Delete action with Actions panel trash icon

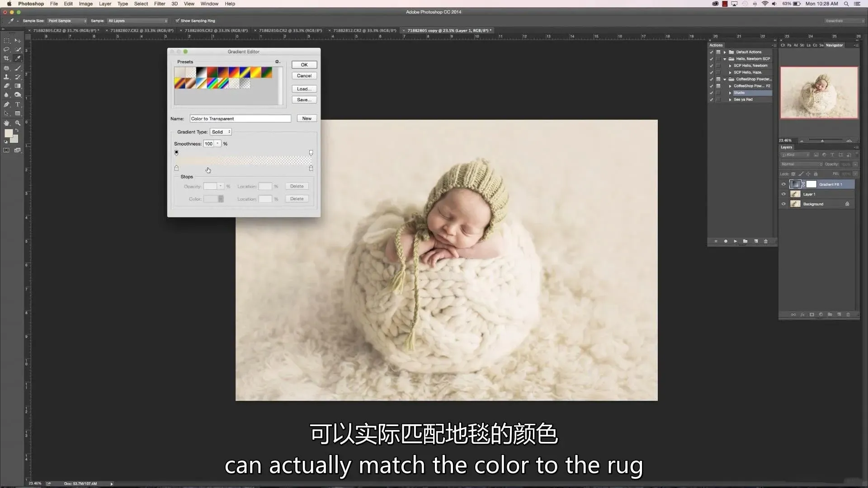click(765, 241)
